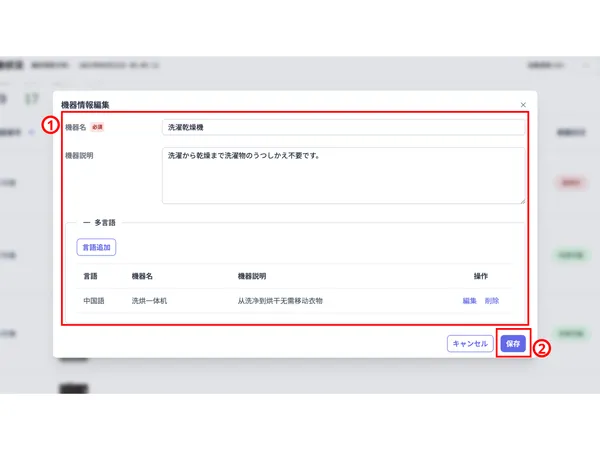Click the 機器情報編集 dialog title

[x=86, y=104]
